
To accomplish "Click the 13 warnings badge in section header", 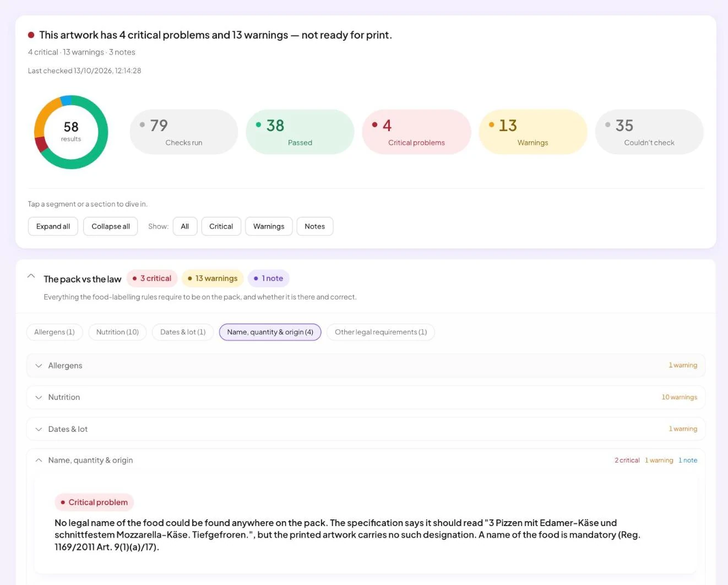I will [x=213, y=279].
